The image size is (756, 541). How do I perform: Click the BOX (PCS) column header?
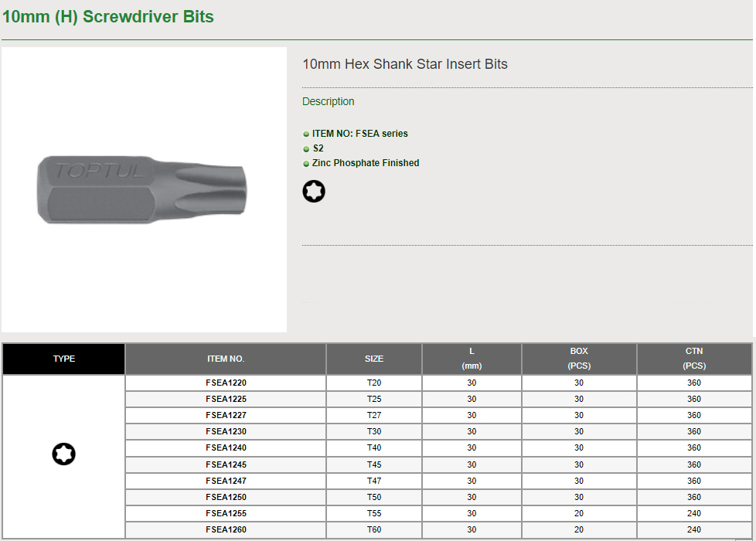[x=579, y=359]
